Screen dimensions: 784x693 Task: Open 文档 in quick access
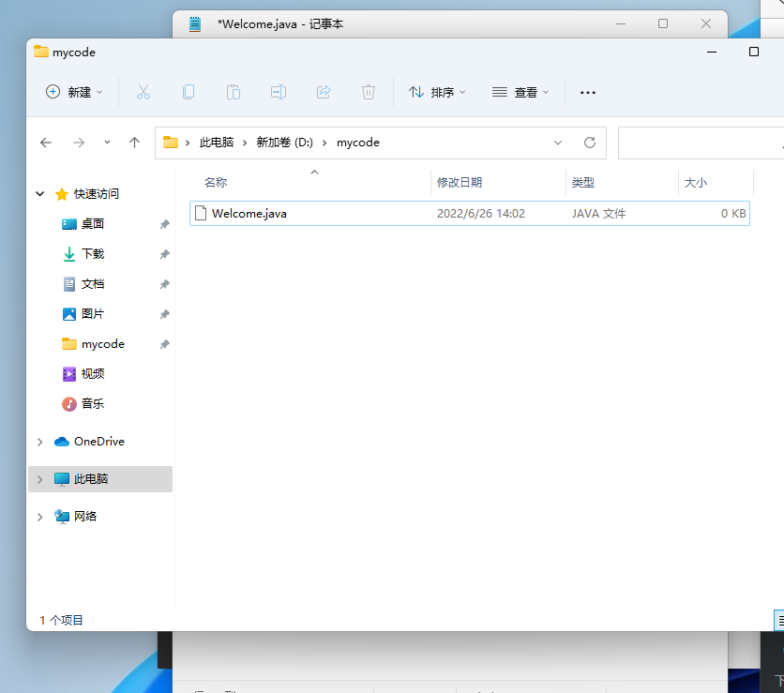pos(93,283)
